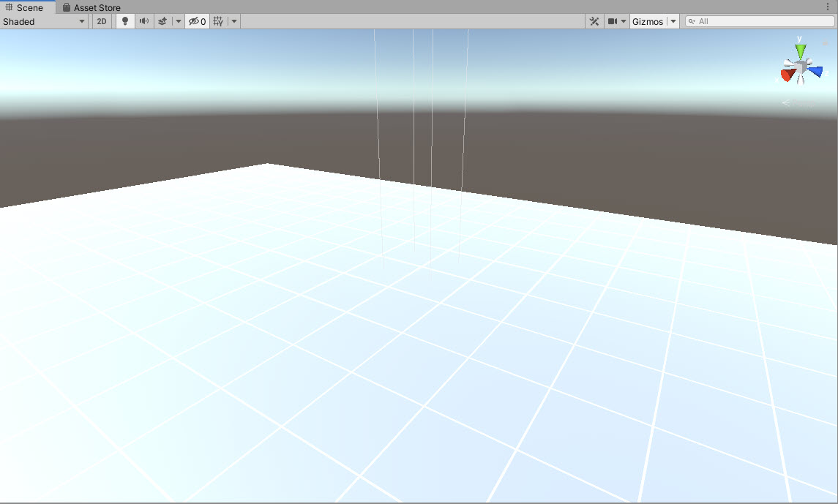Toggle scene lighting lightbulb
Viewport: 838px width, 504px height.
[x=125, y=21]
